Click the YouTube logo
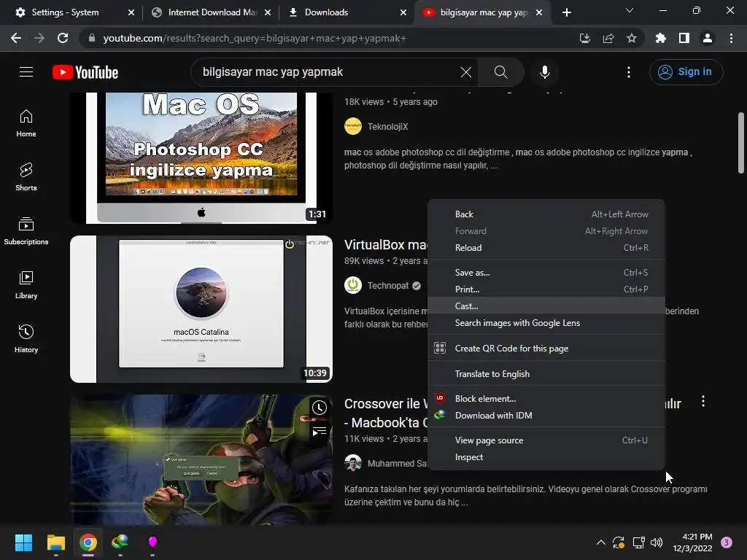This screenshot has height=560, width=747. click(85, 72)
